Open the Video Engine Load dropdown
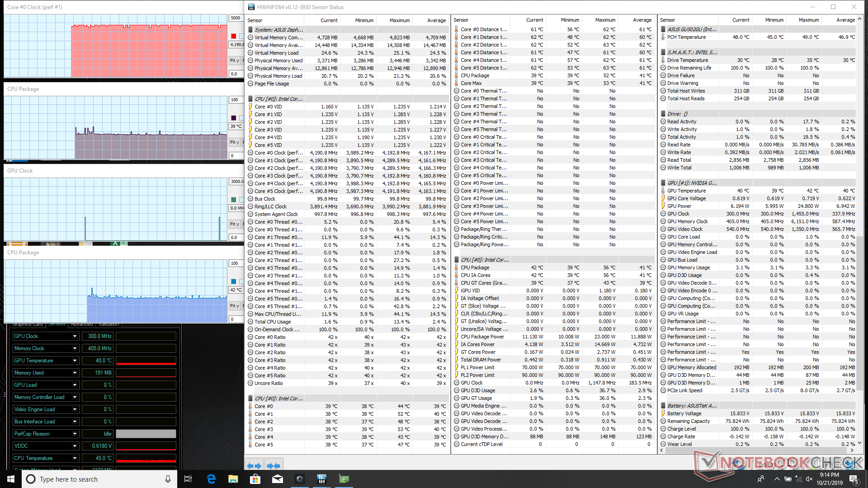This screenshot has width=868, height=488. 75,409
